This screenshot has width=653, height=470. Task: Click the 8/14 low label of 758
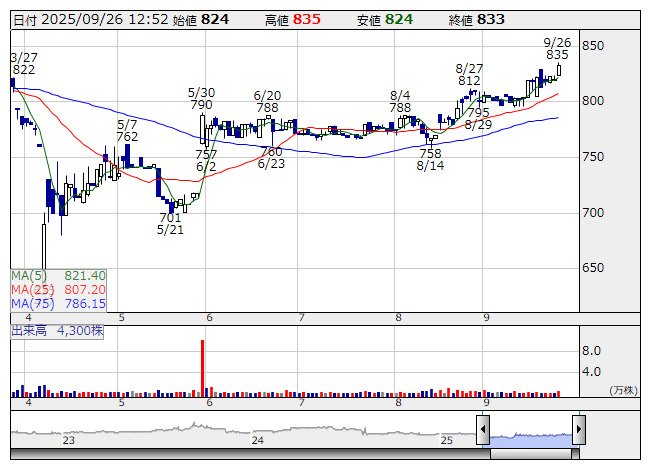tap(430, 153)
